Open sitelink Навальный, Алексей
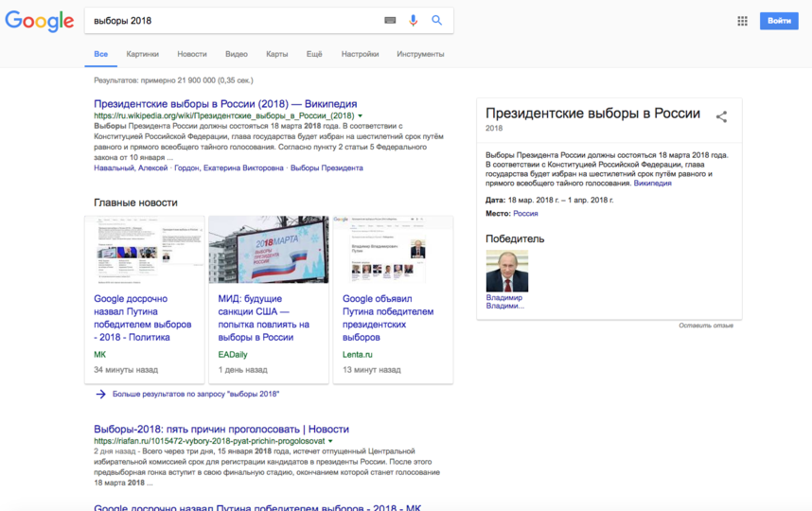This screenshot has width=812, height=511. (131, 167)
